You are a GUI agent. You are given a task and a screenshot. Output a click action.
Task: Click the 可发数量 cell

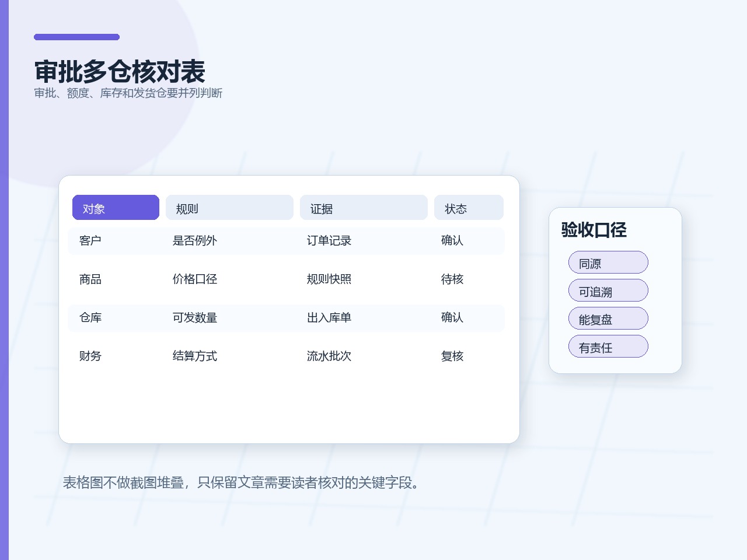tap(195, 318)
